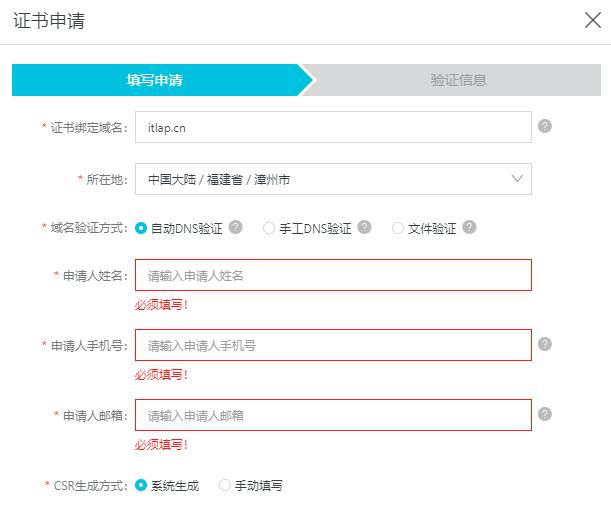611x529 pixels.
Task: Click help icon beside 证书绑定域名 field
Action: click(x=545, y=126)
